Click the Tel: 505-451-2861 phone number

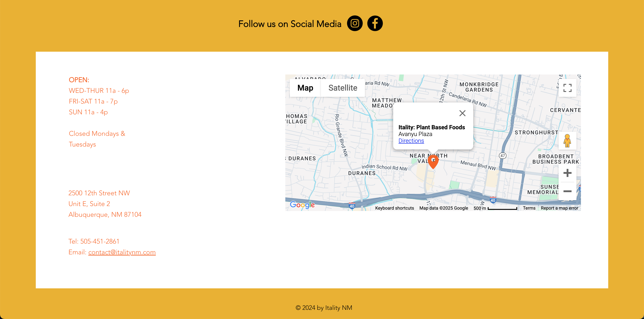click(94, 241)
